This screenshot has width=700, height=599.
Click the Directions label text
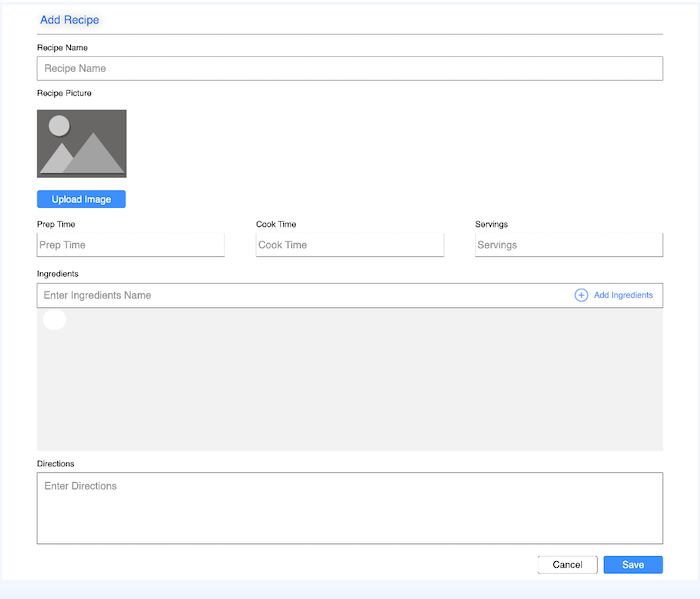(x=55, y=463)
